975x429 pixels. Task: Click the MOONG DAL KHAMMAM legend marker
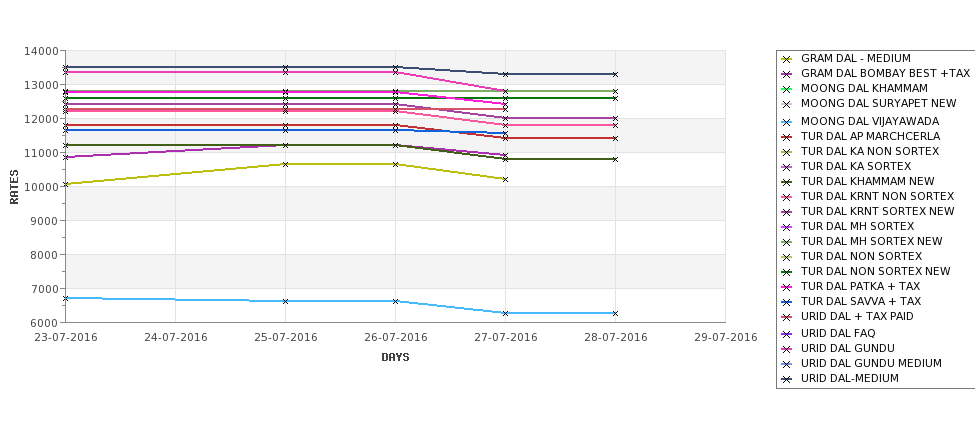point(787,89)
